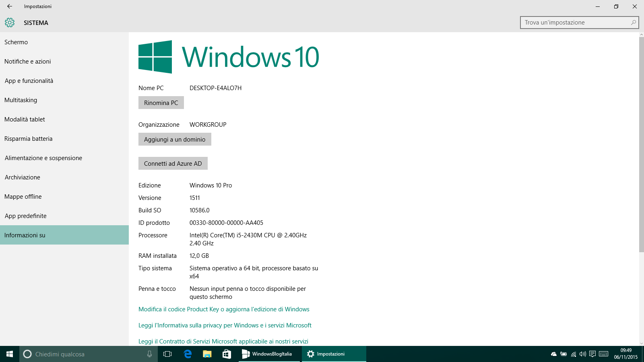Open the Windows Start menu
The width and height of the screenshot is (644, 362).
pos(10,354)
